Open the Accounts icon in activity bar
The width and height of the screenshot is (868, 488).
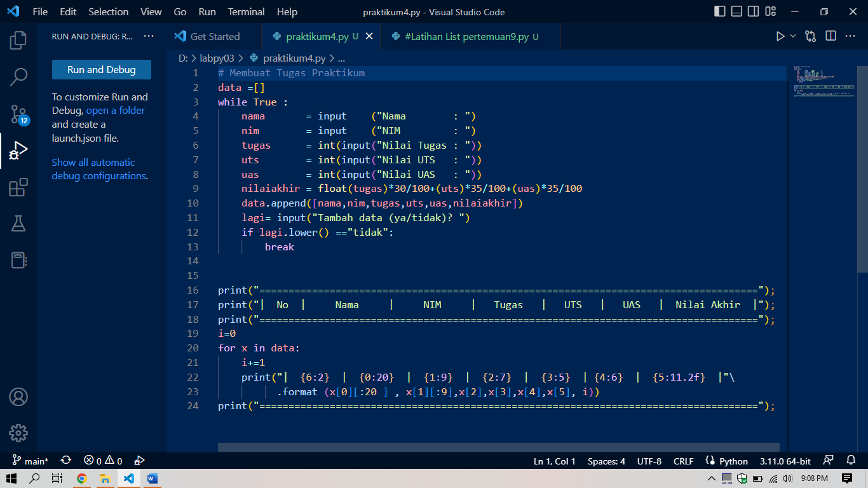click(18, 397)
